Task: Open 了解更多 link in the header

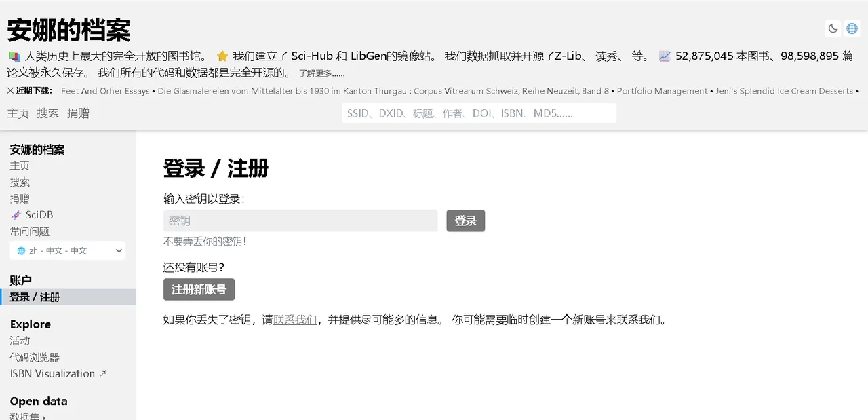Action: point(322,73)
